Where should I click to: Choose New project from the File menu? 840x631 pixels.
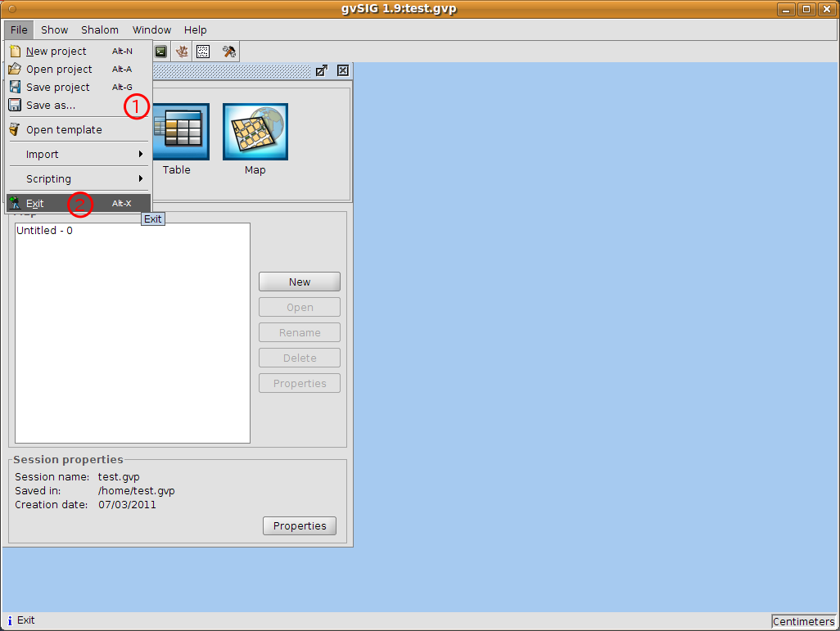[x=56, y=51]
